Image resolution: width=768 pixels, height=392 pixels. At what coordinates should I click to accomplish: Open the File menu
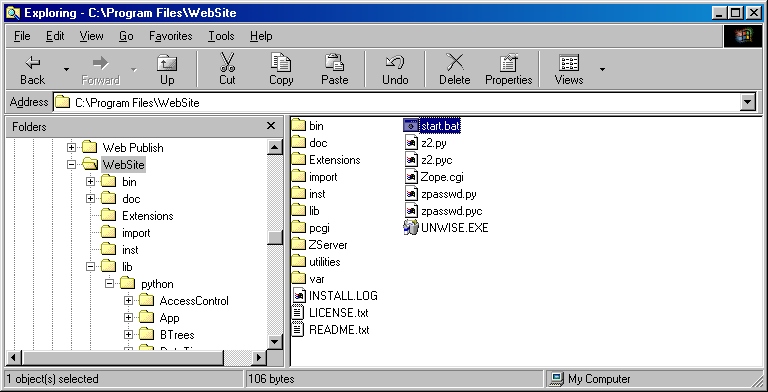[22, 36]
